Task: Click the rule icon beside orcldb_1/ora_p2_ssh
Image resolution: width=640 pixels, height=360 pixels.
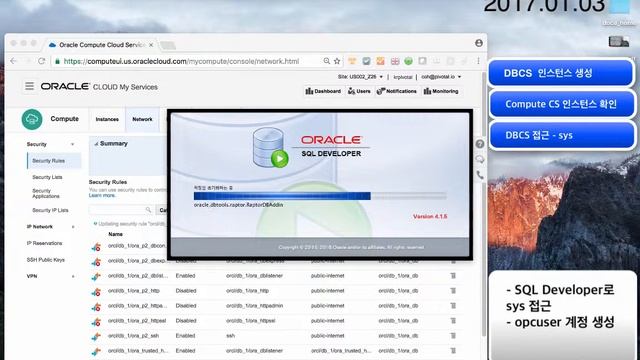Action: click(x=96, y=336)
